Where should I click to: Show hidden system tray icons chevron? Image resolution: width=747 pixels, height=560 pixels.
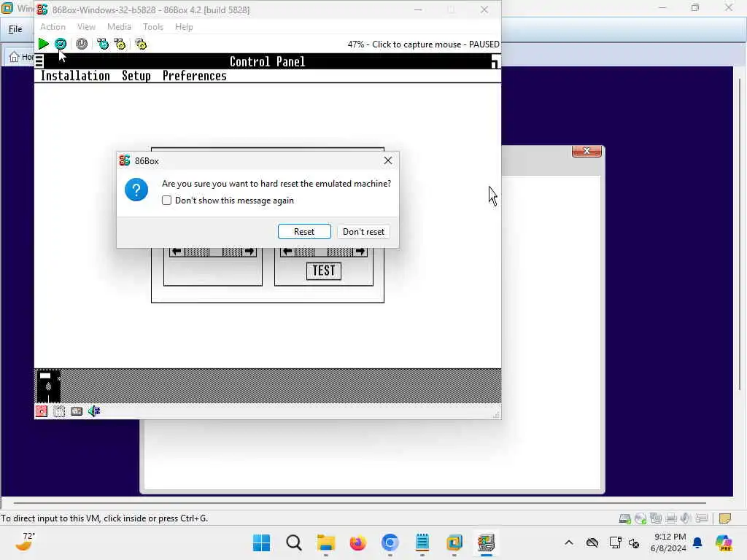569,542
